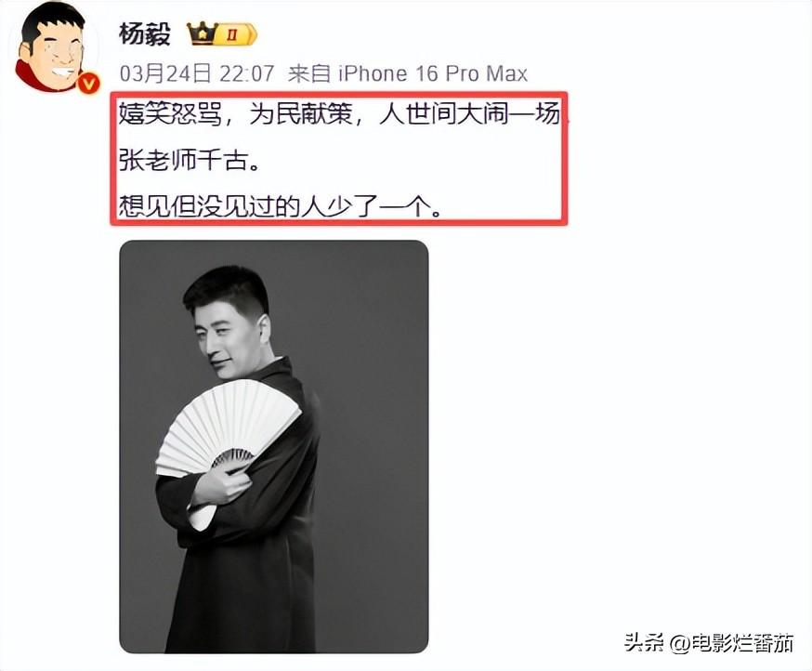The height and width of the screenshot is (671, 812).
Task: Click the arrow tip of the membership badge
Action: pyautogui.click(x=252, y=34)
